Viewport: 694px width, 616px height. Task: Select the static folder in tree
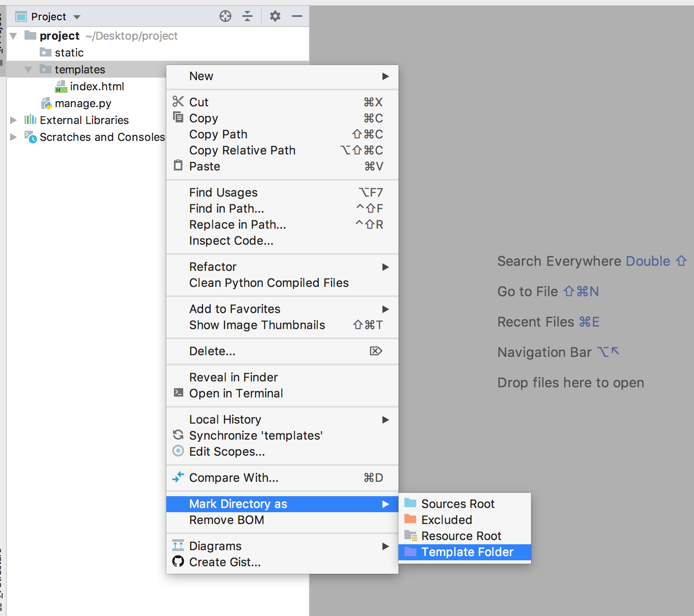click(69, 53)
